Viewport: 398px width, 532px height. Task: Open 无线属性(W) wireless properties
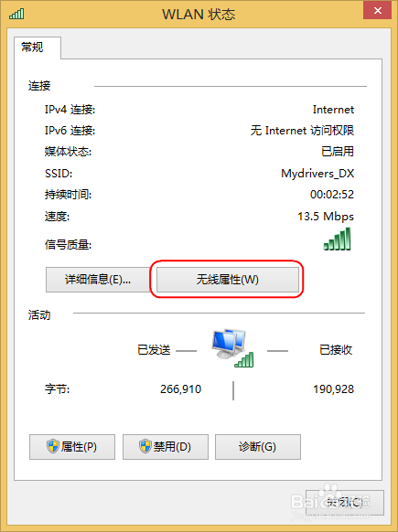(x=228, y=280)
